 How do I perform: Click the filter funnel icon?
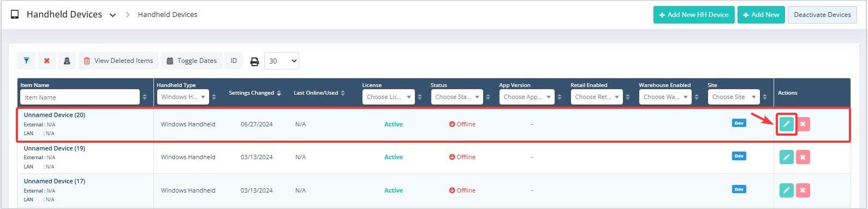pos(26,61)
